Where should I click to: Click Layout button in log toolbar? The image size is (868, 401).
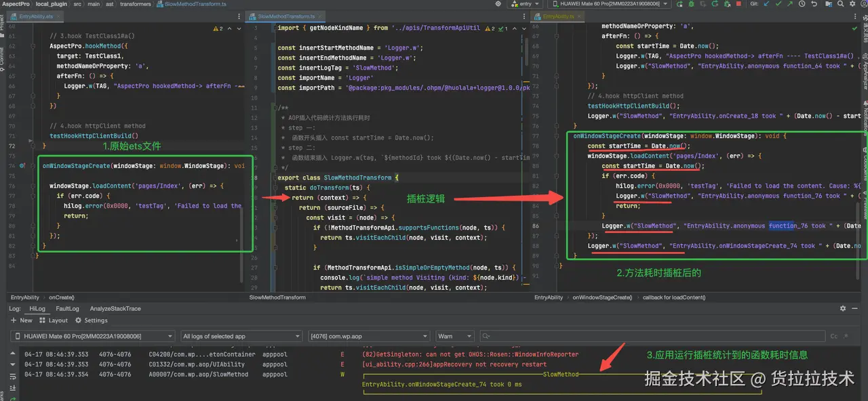(54, 320)
